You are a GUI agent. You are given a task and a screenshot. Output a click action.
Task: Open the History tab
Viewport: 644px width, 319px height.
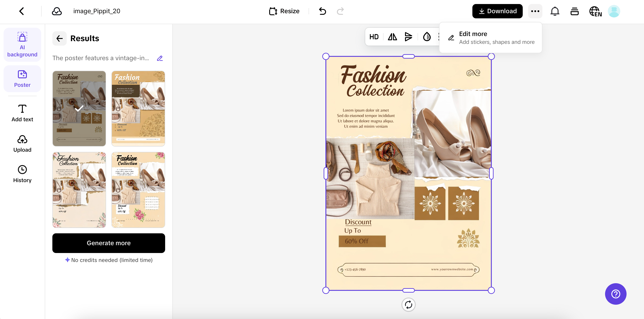point(22,174)
